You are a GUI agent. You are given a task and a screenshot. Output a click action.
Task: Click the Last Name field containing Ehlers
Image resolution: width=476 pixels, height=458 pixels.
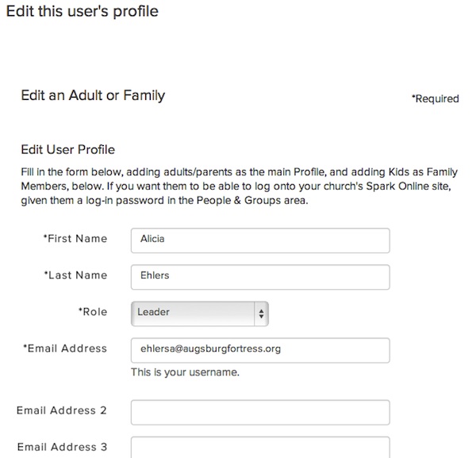(x=259, y=276)
